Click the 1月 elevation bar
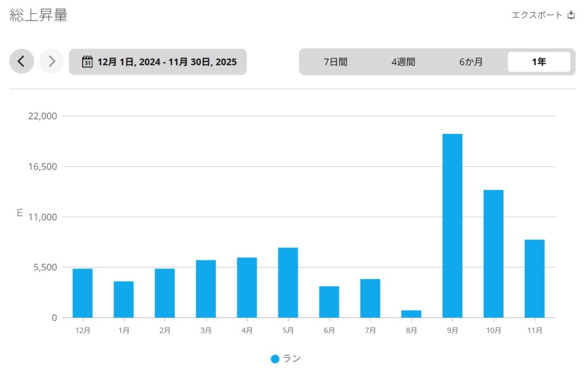Viewport: 588px width, 368px height. (123, 299)
